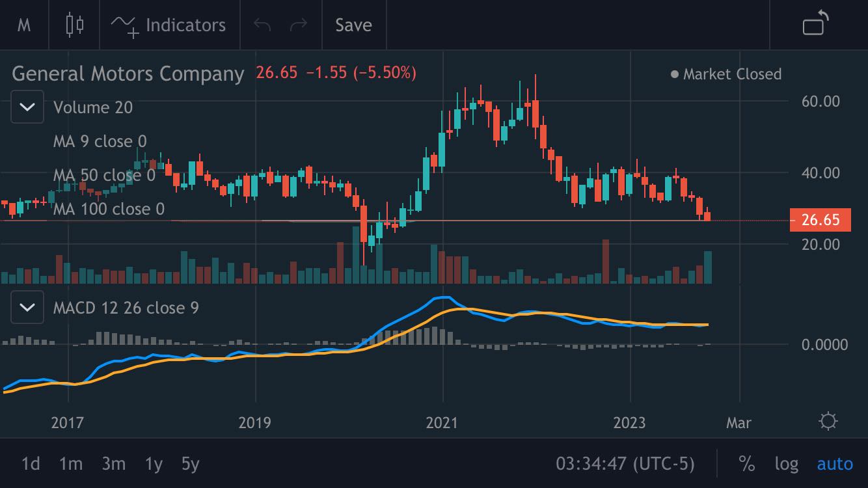Open the Indicators menu
This screenshot has height=488, width=868.
(169, 25)
